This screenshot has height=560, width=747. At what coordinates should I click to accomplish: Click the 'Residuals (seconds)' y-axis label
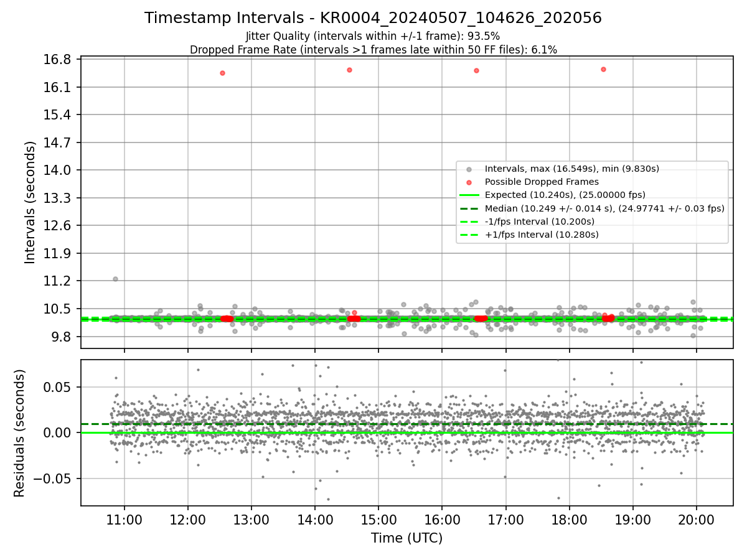click(x=19, y=433)
